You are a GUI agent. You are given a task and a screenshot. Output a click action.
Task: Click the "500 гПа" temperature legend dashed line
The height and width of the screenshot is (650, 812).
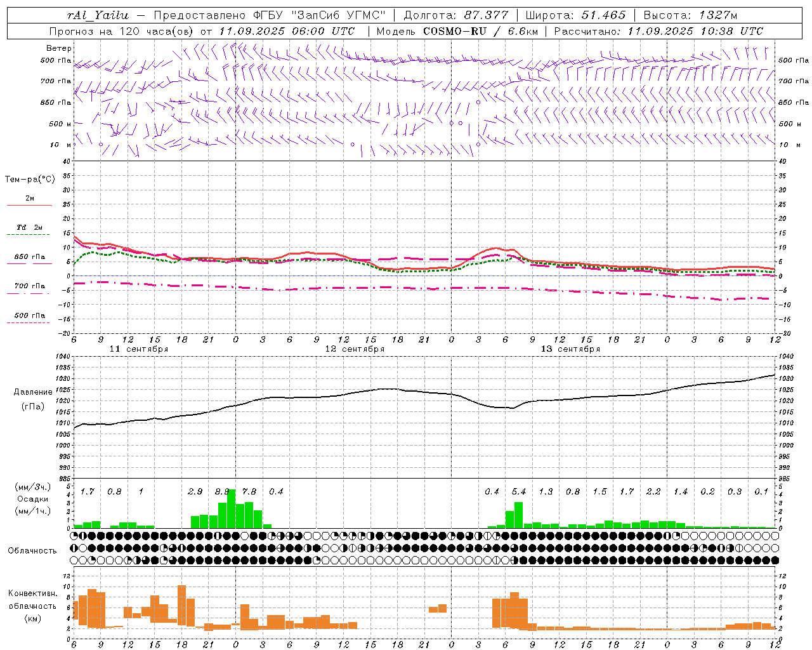click(x=28, y=323)
